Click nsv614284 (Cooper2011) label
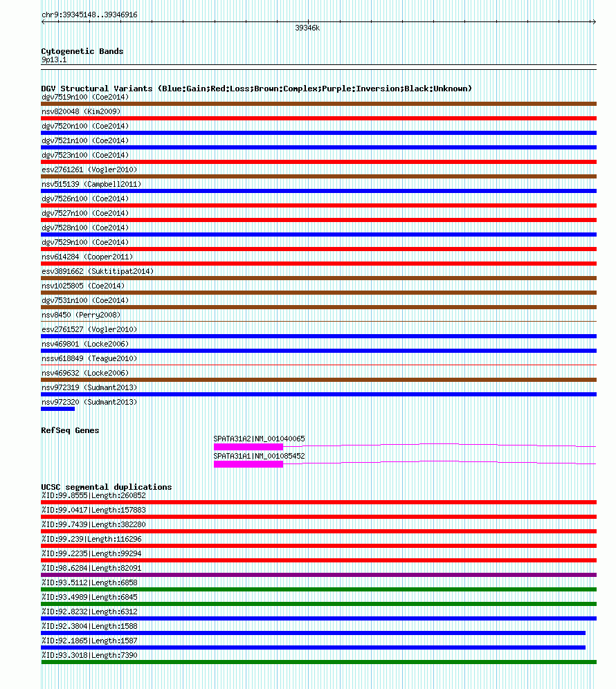This screenshot has height=689, width=616. pos(87,257)
